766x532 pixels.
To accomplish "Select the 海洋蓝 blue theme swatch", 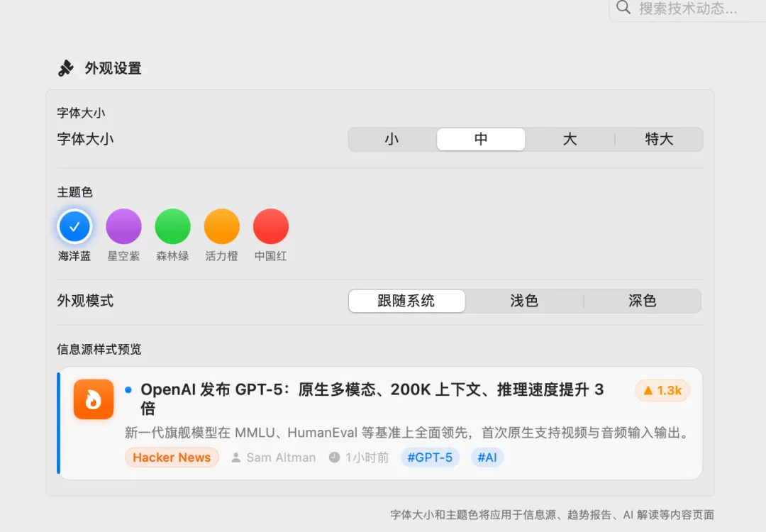I will click(x=74, y=226).
